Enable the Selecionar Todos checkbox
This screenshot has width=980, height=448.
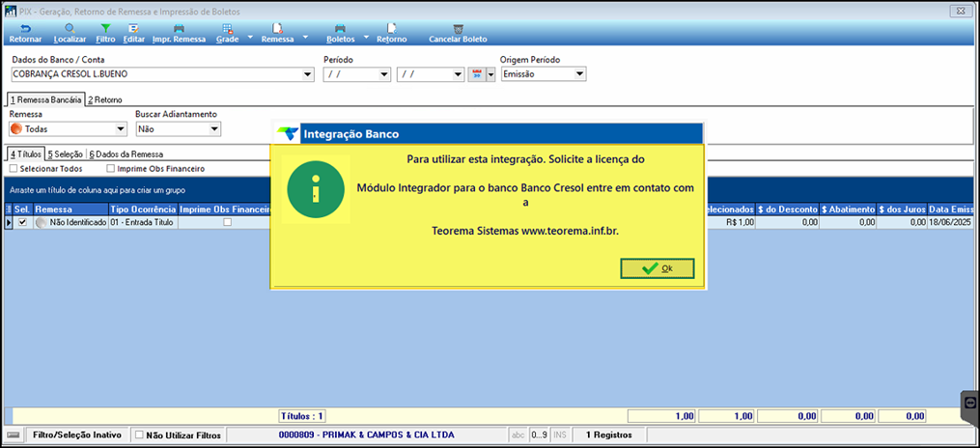click(x=14, y=169)
